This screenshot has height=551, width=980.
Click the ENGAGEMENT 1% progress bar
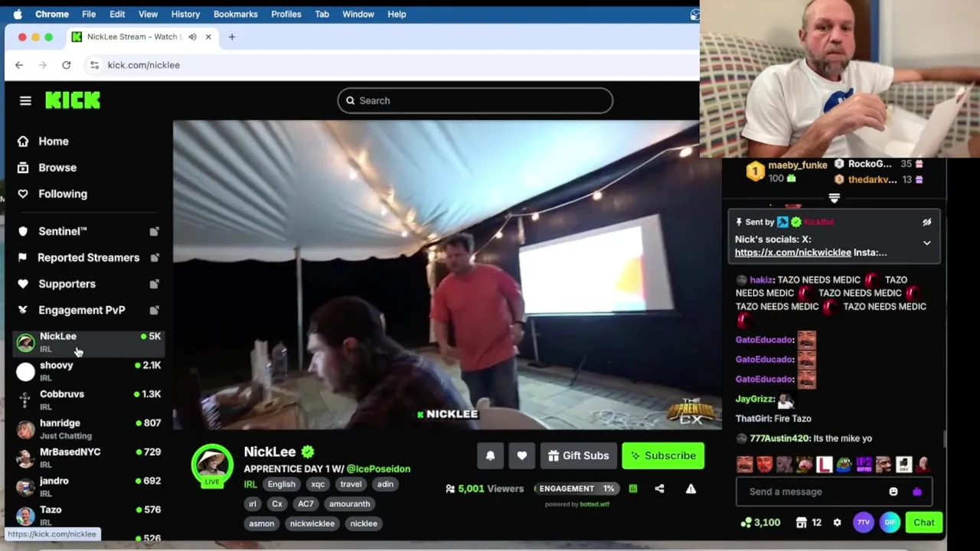click(577, 488)
